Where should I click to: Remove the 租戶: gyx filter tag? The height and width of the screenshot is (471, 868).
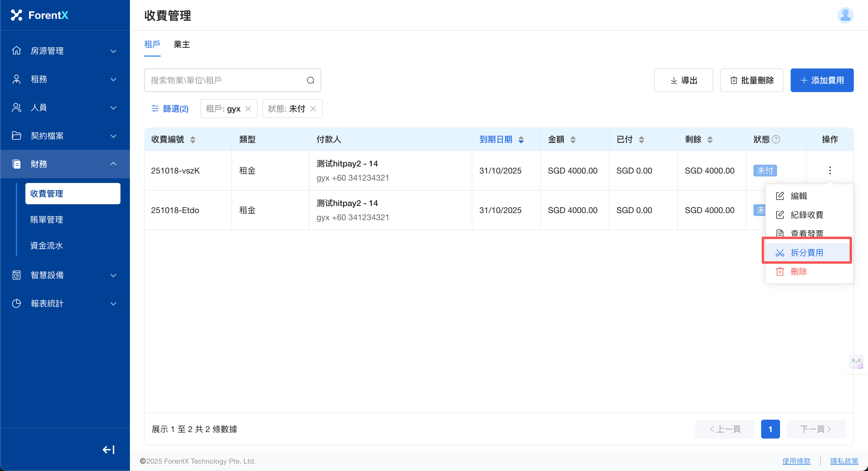point(248,109)
